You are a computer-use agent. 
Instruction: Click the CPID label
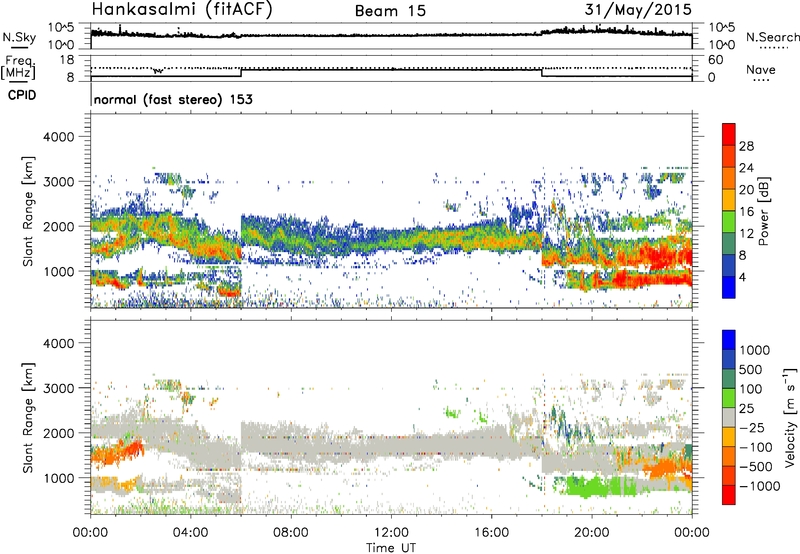(22, 95)
